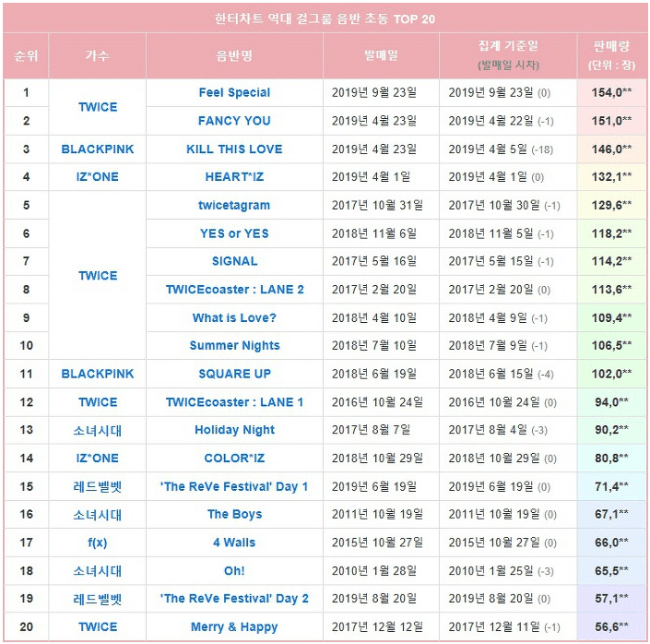Select the 가수 column header

[x=98, y=55]
